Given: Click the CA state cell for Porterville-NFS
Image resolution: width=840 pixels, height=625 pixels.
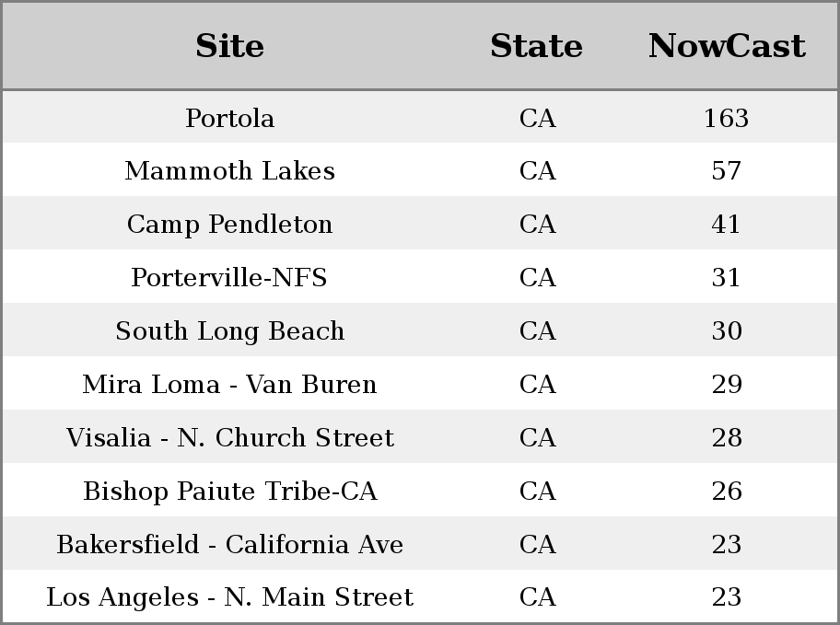Looking at the screenshot, I should [x=537, y=277].
